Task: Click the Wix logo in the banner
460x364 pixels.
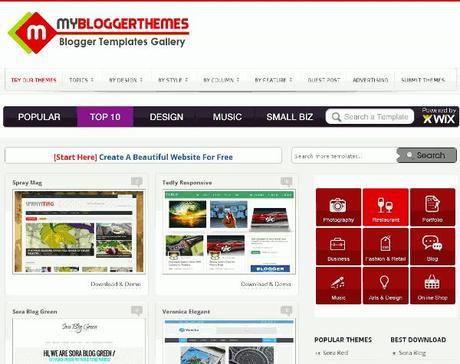Action: click(439, 119)
